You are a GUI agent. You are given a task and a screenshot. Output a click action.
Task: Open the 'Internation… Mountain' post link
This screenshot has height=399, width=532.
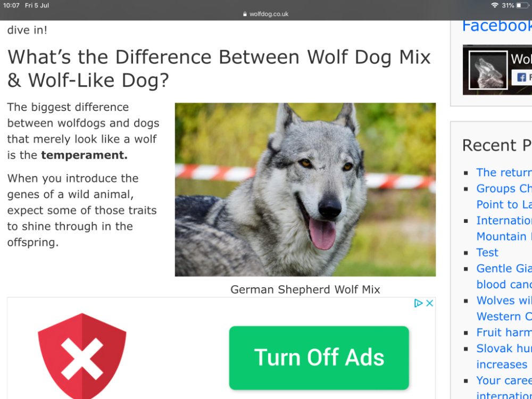point(504,228)
